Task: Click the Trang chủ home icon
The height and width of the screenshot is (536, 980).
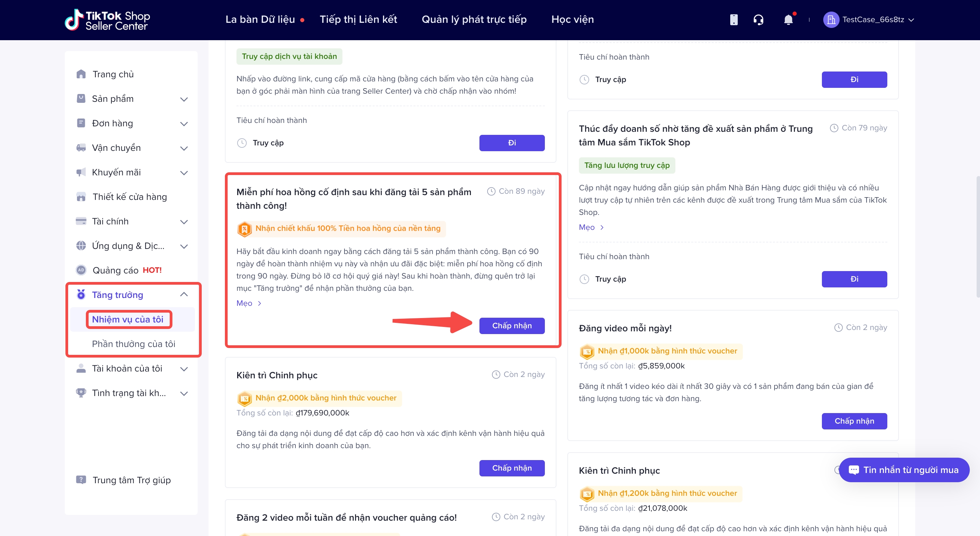Action: [81, 74]
